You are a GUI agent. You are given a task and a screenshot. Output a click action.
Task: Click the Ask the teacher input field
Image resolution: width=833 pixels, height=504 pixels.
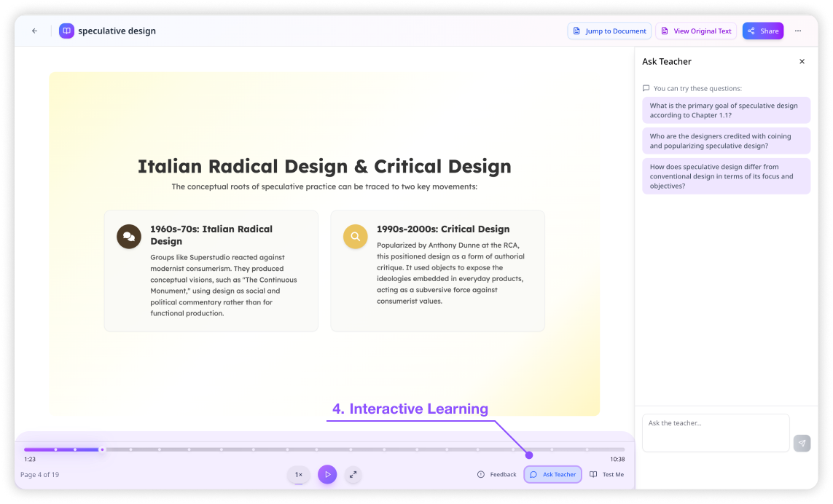715,433
